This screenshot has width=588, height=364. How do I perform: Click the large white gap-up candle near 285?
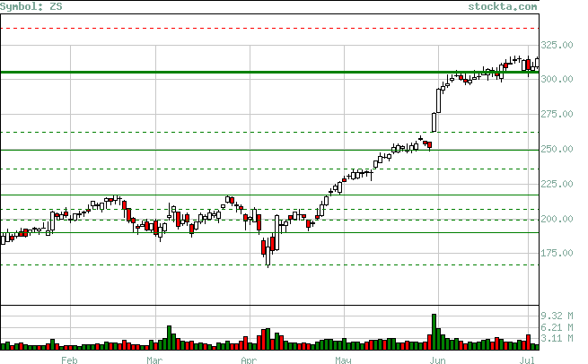point(438,100)
